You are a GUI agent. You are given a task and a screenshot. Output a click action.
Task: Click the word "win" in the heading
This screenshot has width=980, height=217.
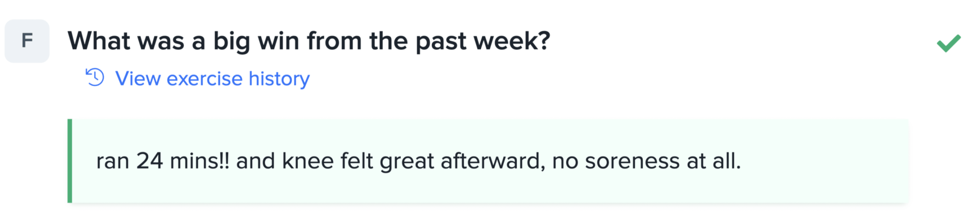click(x=279, y=41)
